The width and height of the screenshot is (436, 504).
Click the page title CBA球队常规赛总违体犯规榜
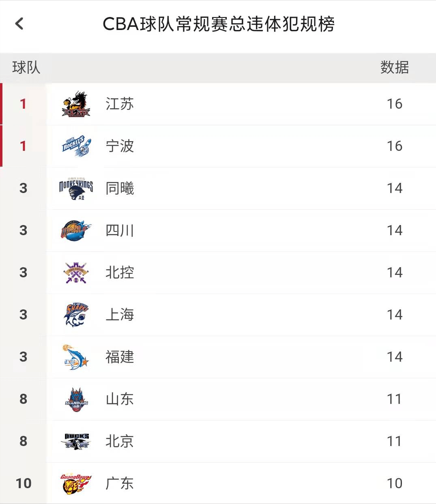coord(219,24)
